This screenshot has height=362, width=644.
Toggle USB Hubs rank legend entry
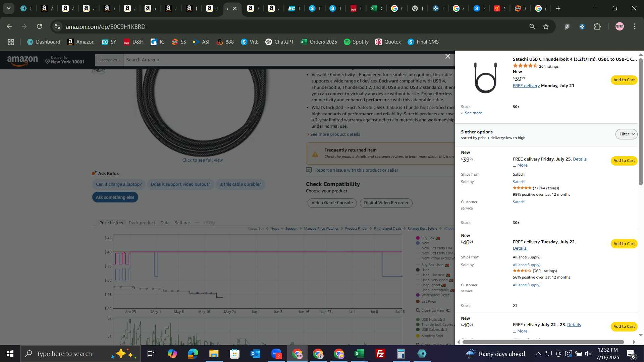coord(430,319)
